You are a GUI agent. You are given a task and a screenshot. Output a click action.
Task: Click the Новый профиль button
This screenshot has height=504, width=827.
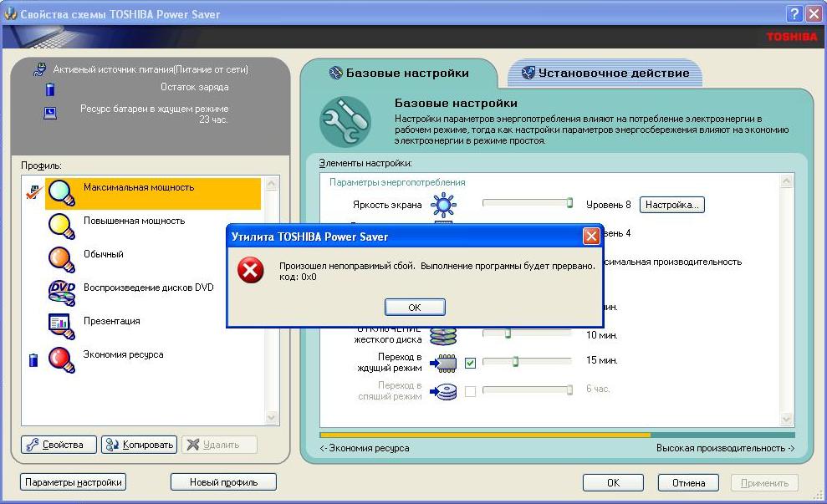223,482
